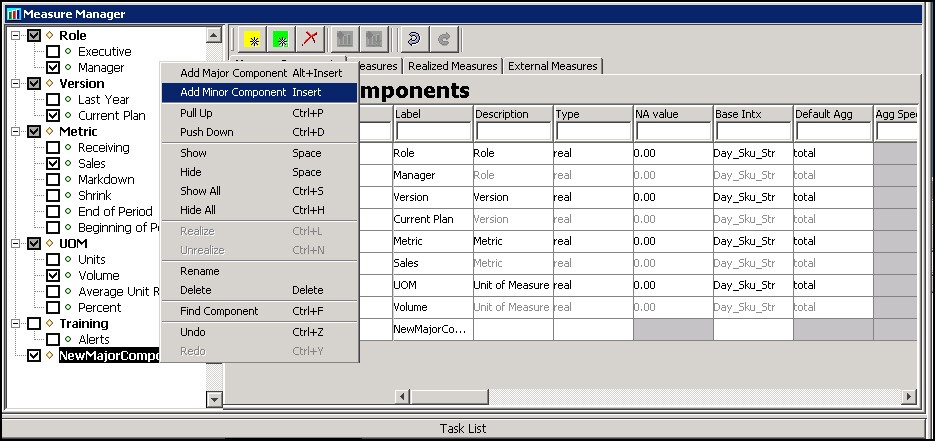Choose Find Component in the context menu

click(260, 311)
